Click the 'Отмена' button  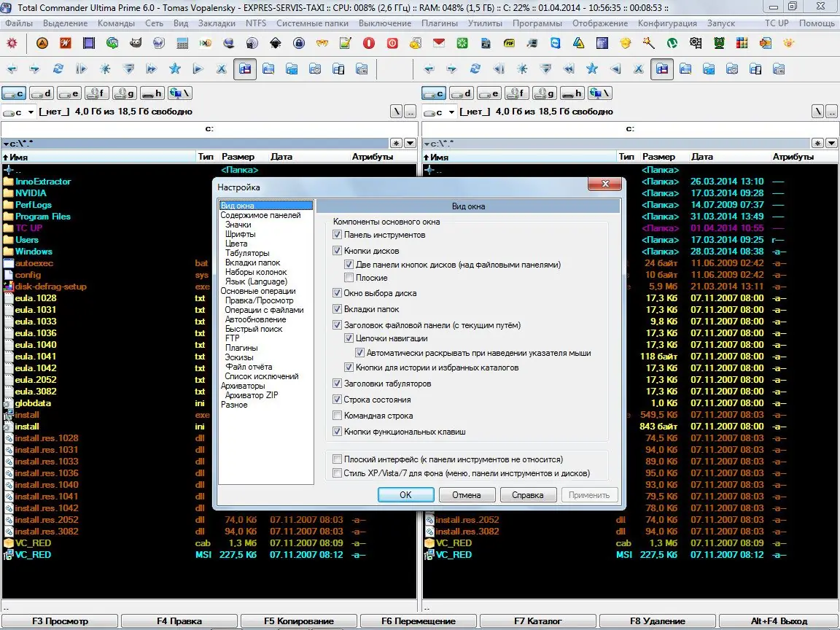coord(467,495)
